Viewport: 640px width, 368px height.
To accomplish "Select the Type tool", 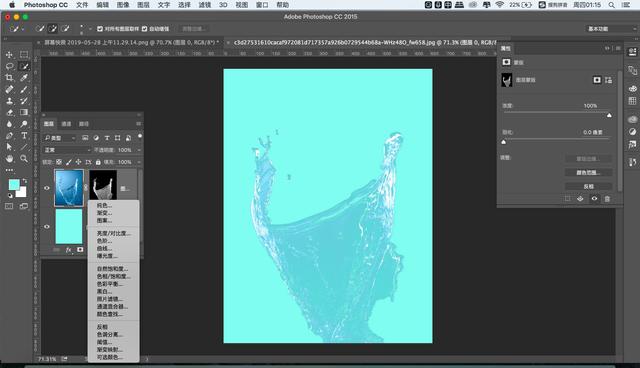I will (24, 135).
